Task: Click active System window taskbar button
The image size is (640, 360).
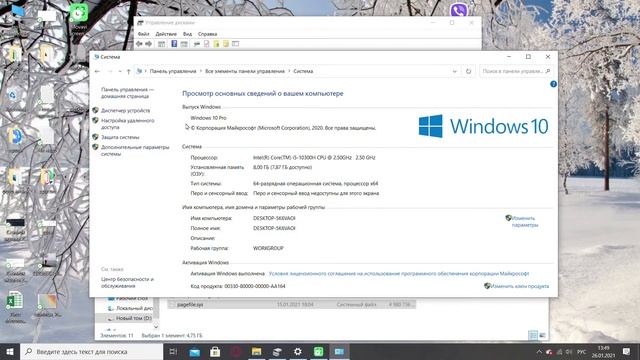Action: pos(339,351)
